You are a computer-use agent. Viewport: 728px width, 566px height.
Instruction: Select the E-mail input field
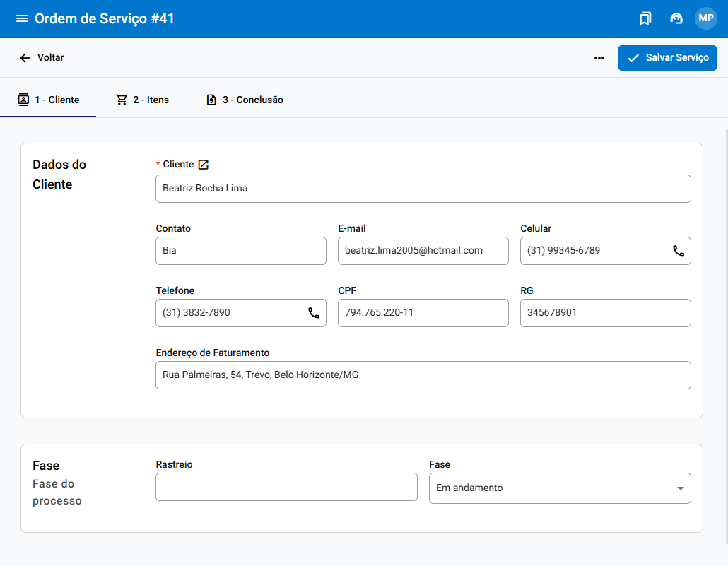point(423,251)
